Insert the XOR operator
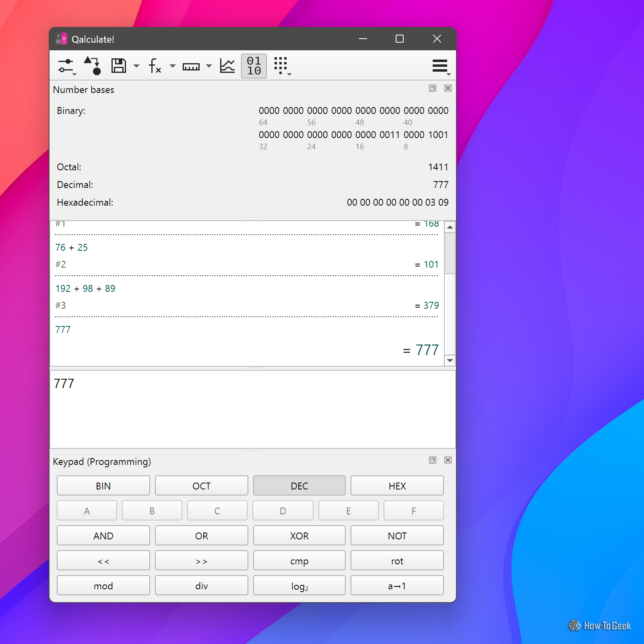 (x=299, y=536)
